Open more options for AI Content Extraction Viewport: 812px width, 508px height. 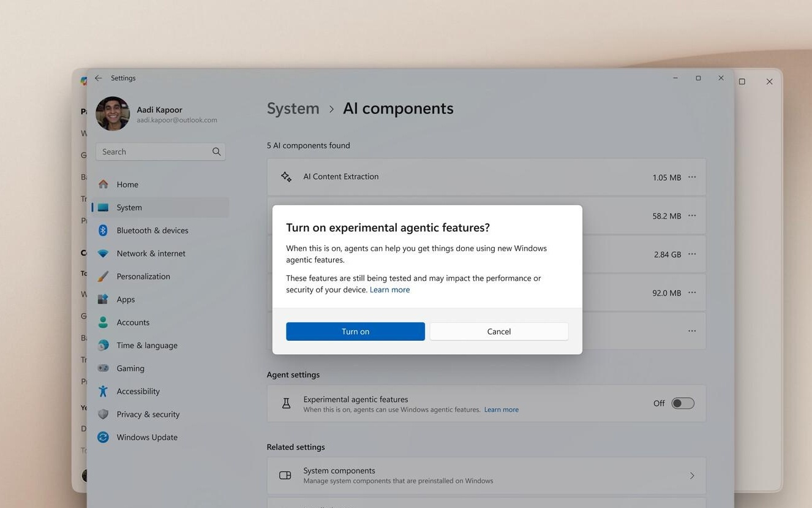tap(691, 177)
